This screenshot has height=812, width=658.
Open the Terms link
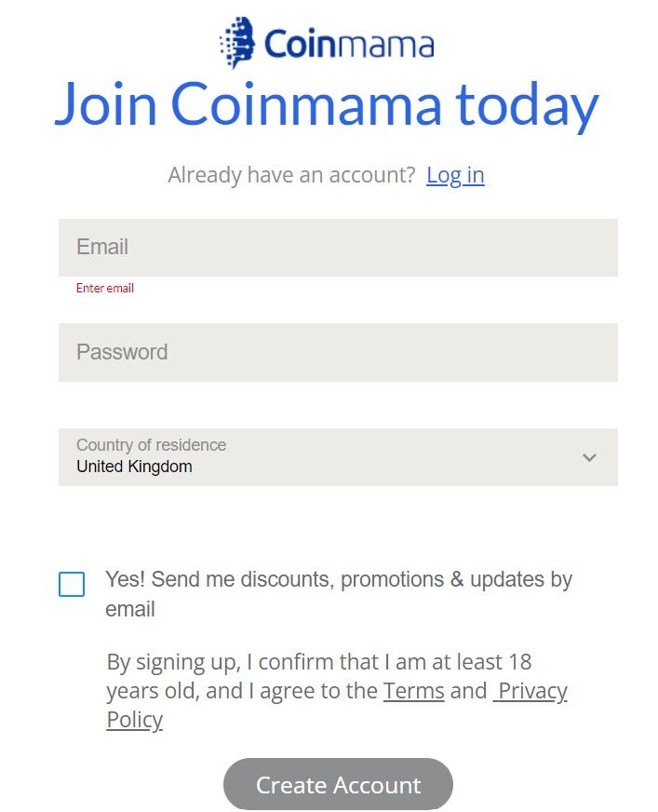click(x=413, y=691)
